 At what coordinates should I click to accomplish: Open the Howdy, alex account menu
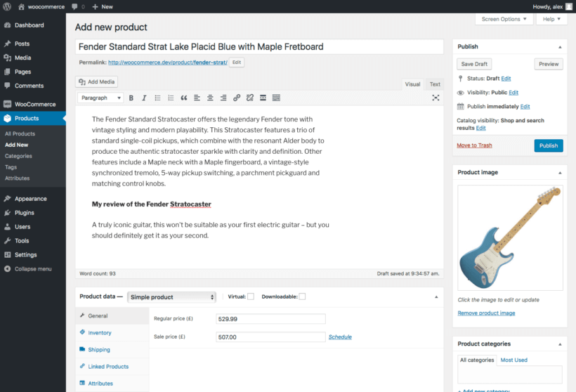552,6
